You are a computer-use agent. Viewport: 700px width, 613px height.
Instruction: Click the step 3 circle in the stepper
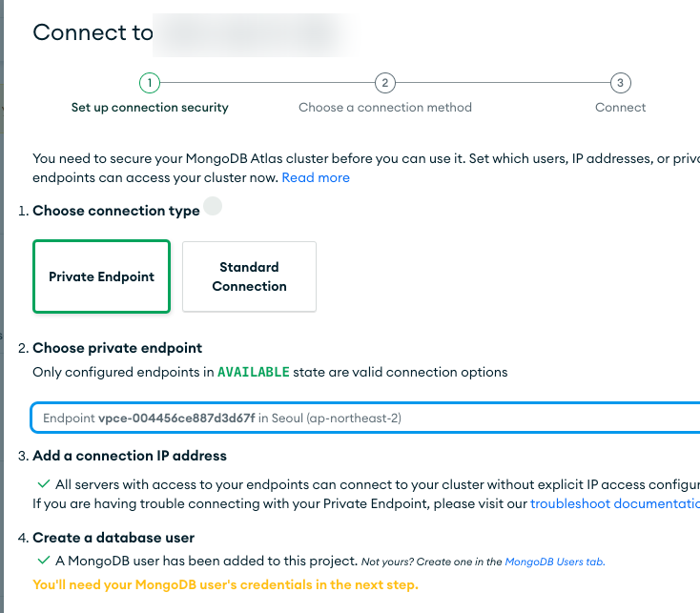[x=620, y=83]
